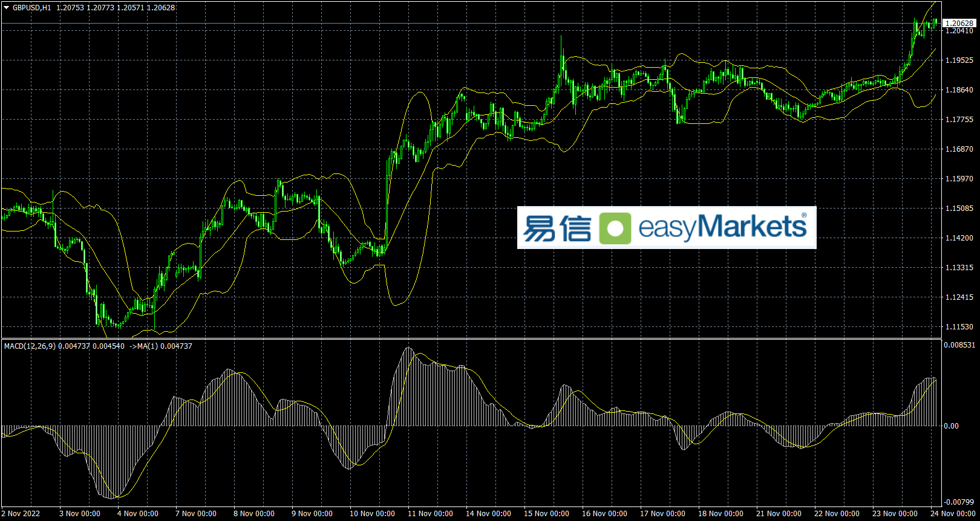Click the price level 1.15970
Image resolution: width=980 pixels, height=521 pixels.
[x=959, y=179]
